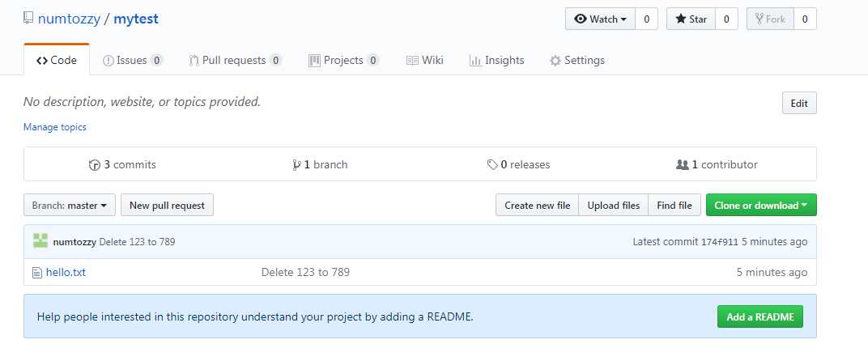Click Create new file
Viewport: 868px width, 361px height.
point(537,205)
